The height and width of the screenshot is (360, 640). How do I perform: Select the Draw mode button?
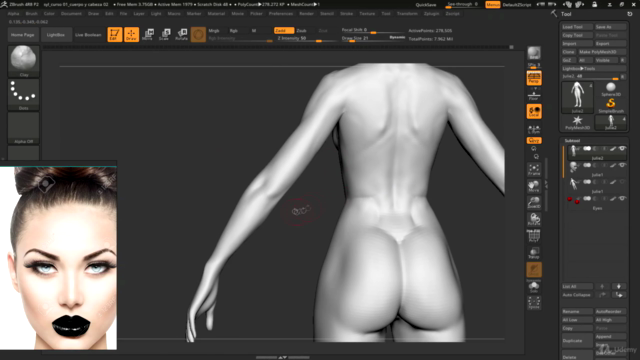pyautogui.click(x=131, y=34)
